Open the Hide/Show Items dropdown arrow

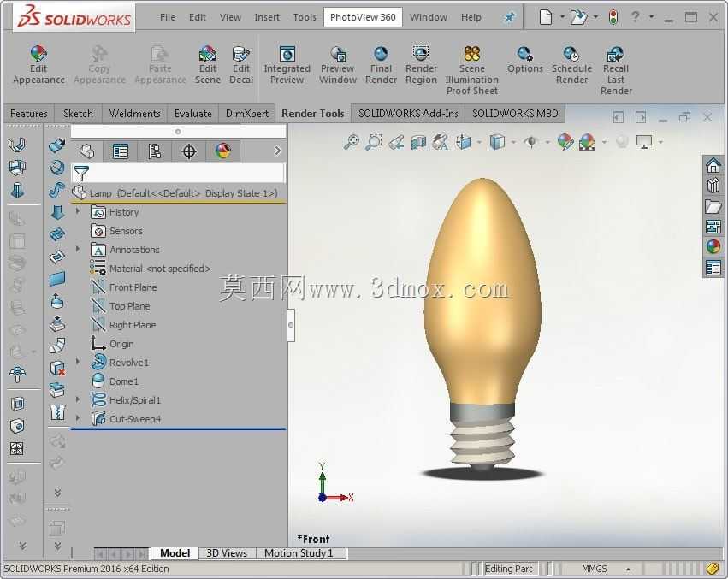point(547,142)
